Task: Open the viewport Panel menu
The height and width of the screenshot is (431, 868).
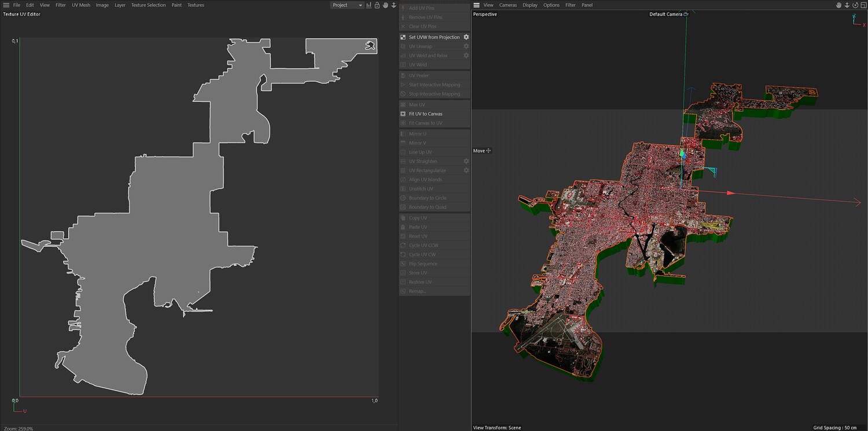Action: point(587,5)
